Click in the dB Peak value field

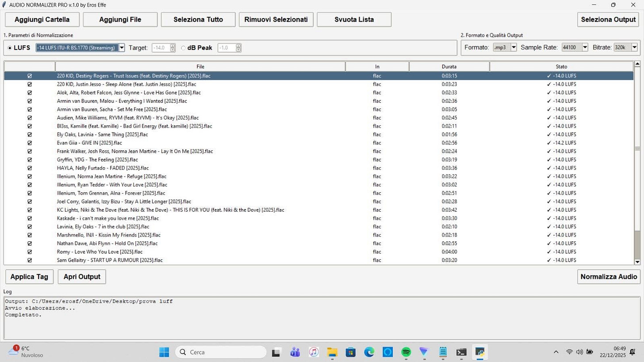click(227, 48)
